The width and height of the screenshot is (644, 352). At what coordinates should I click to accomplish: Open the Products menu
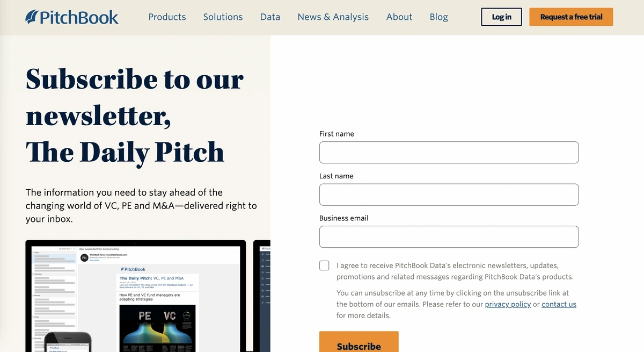[x=167, y=17]
